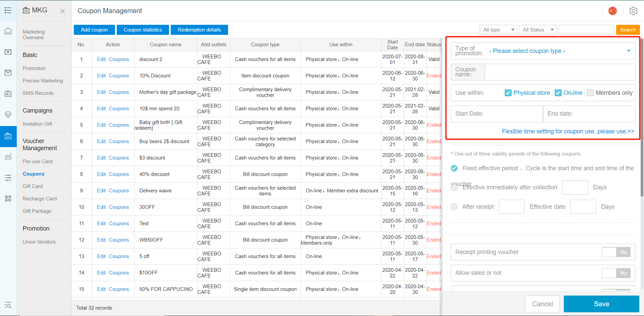Open Coupons link for WB50OFF row
Viewport: 644px width, 316px height.
pos(119,240)
